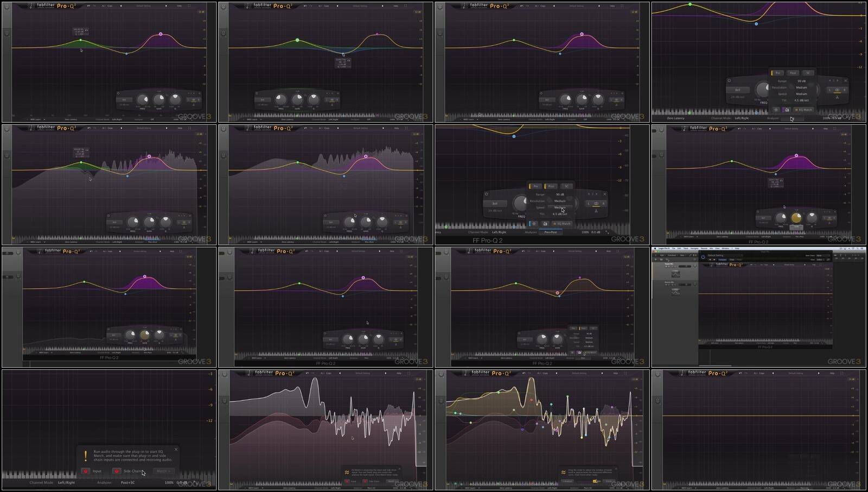Click 100% output value in warning-dialog frame
The width and height of the screenshot is (868, 492).
coord(169,482)
